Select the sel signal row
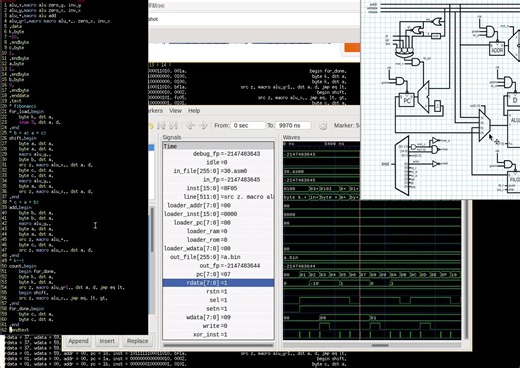This screenshot has height=368, width=520. 218,300
